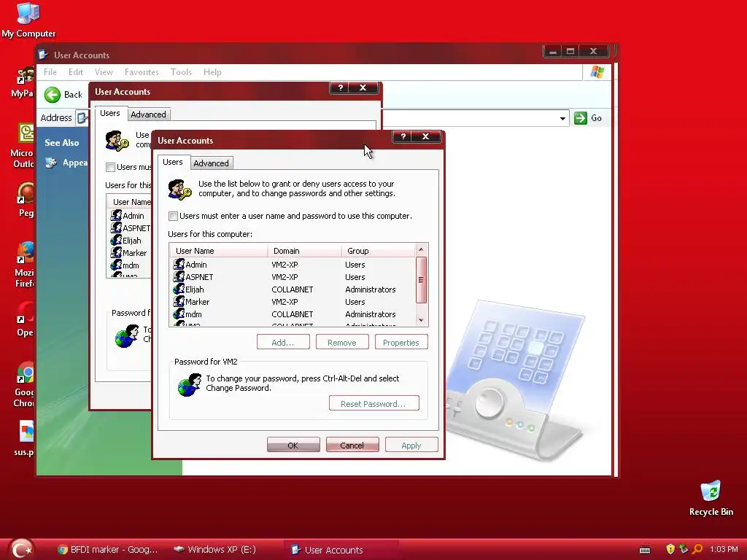This screenshot has width=747, height=560.
Task: Open the Appearance link under See Also
Action: pyautogui.click(x=75, y=163)
